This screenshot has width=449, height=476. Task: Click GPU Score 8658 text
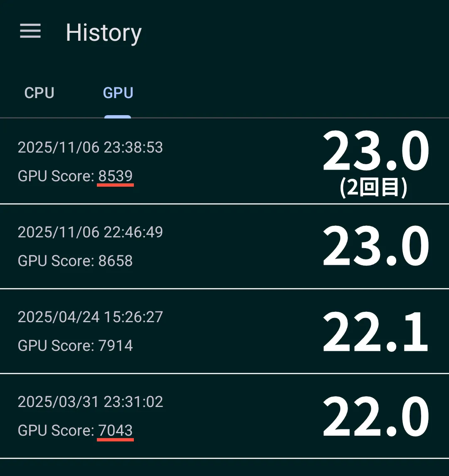[x=75, y=261]
